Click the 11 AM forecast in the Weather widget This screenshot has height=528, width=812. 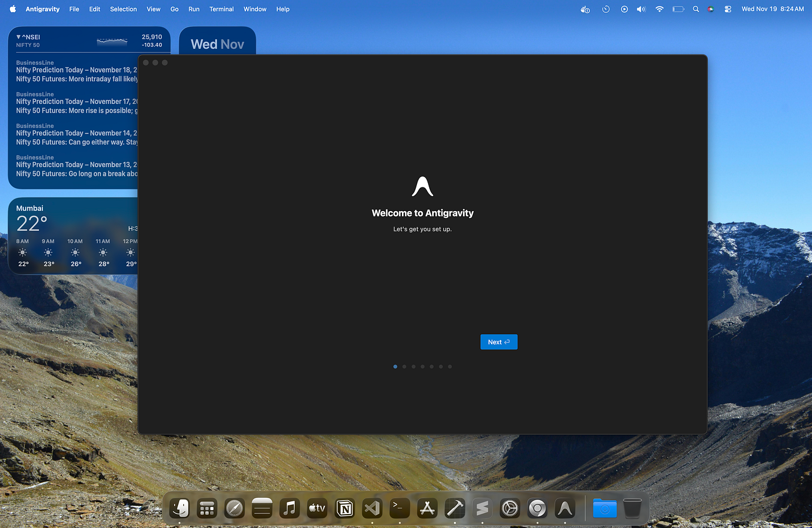click(x=103, y=253)
